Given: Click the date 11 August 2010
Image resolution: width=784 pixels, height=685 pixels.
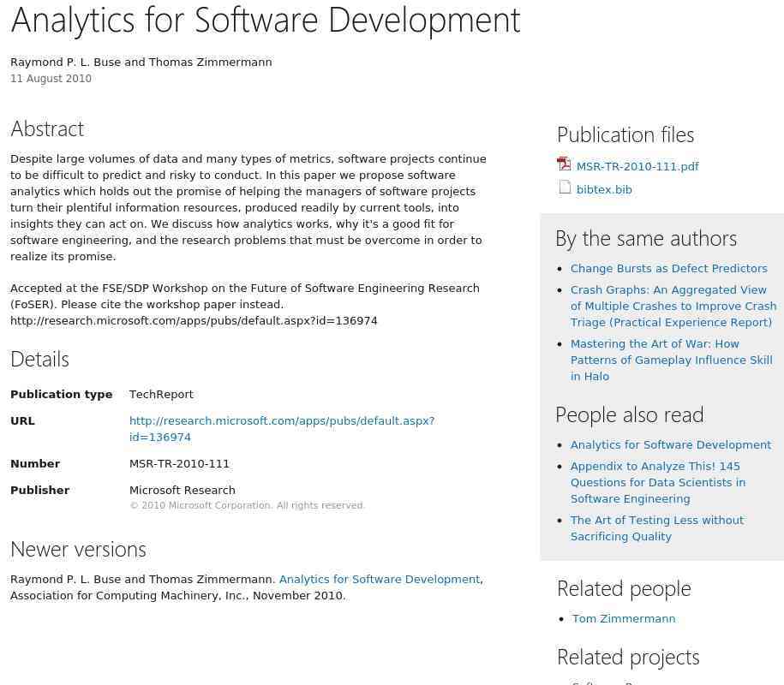Looking at the screenshot, I should [x=51, y=79].
